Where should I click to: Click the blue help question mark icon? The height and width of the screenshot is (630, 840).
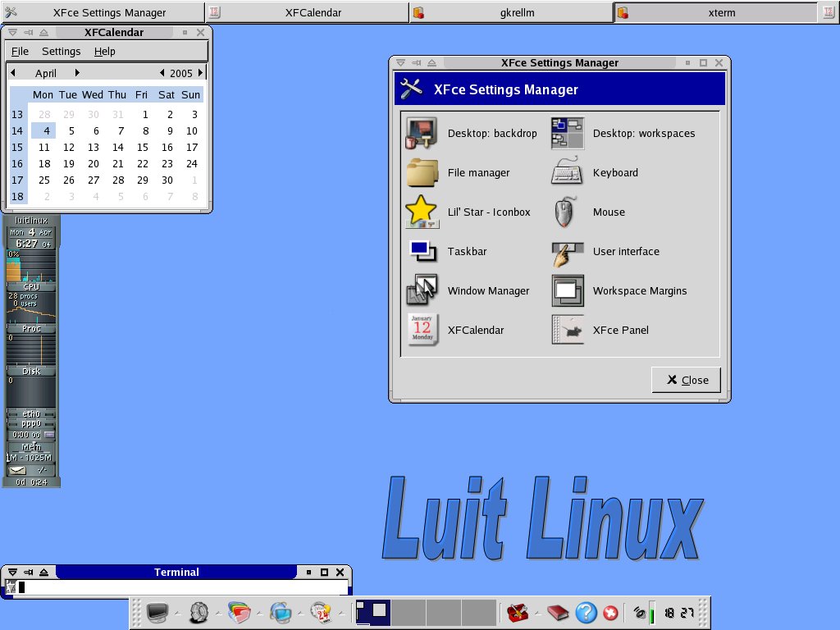586,612
